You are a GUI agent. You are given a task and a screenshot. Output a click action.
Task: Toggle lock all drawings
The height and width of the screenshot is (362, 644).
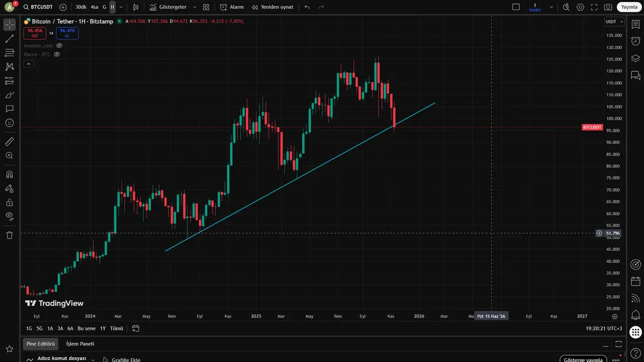tap(9, 202)
